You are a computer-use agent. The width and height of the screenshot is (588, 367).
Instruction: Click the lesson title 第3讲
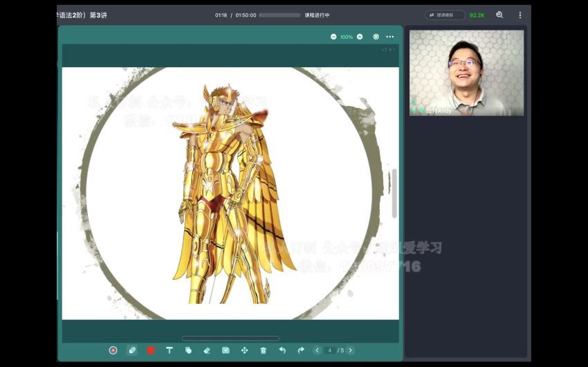click(98, 15)
